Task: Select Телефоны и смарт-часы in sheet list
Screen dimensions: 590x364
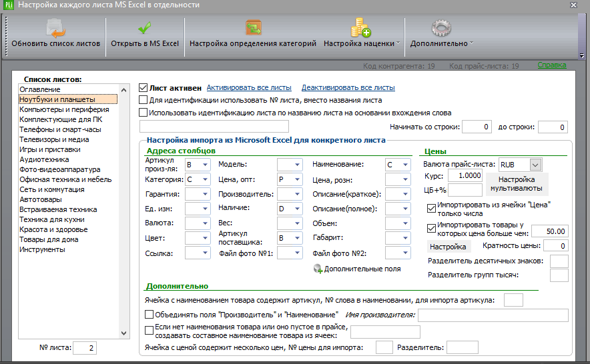Action: tap(60, 129)
